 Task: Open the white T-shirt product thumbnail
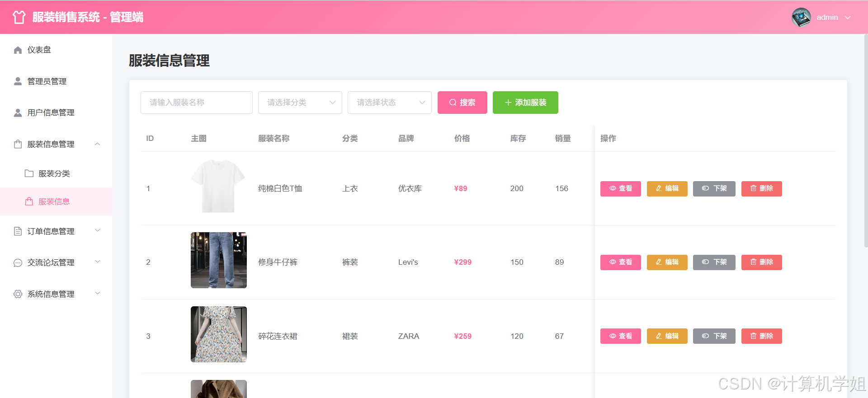(x=219, y=186)
